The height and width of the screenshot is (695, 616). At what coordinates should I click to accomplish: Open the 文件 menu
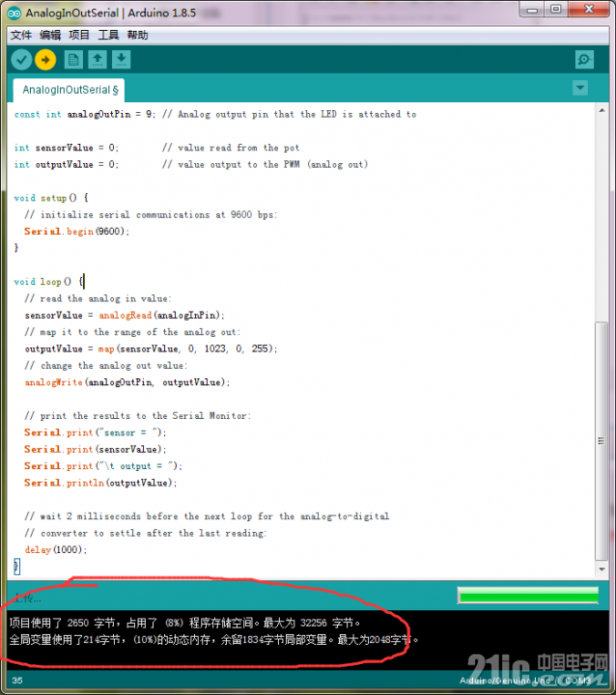point(21,35)
